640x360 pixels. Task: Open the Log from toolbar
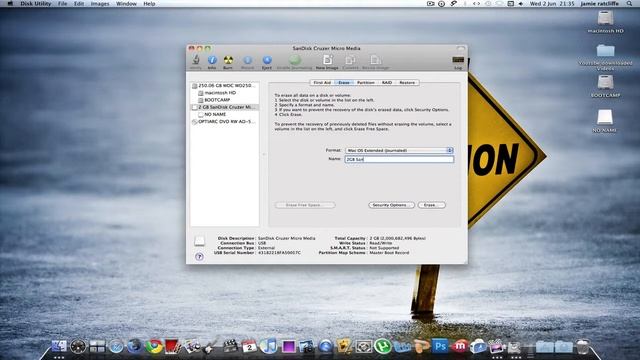(x=458, y=60)
